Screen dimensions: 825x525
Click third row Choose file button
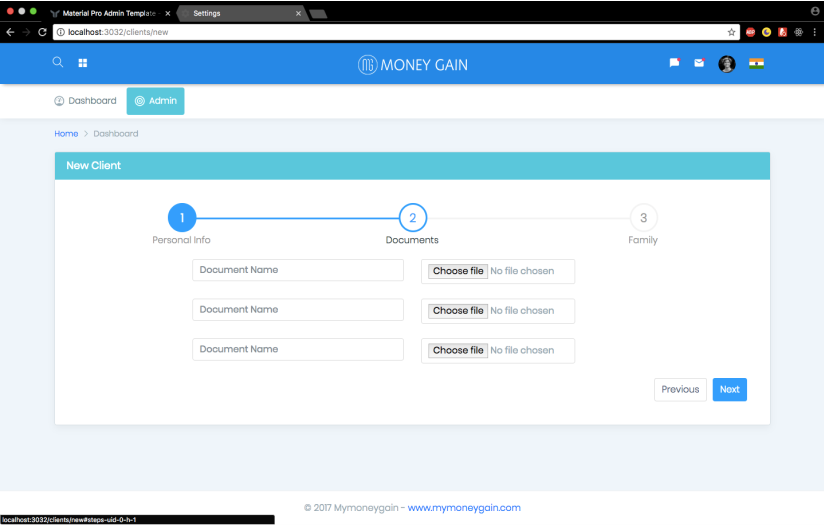point(458,350)
